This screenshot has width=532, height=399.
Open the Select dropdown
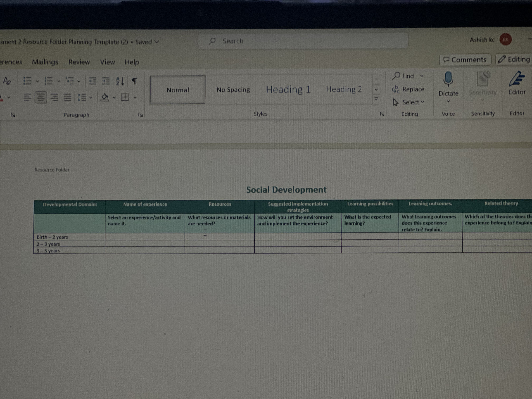tap(410, 102)
